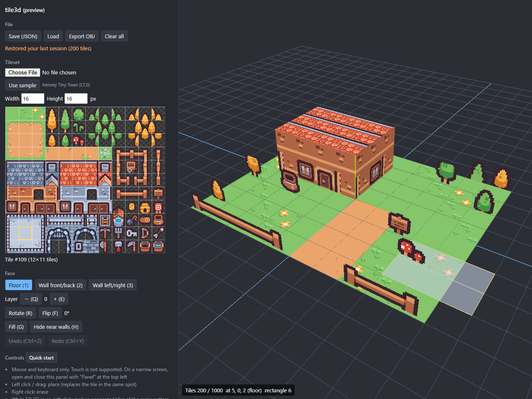Screen dimensions: 532x399
Task: Select the shovel tile in the tileset
Action: tap(118, 246)
